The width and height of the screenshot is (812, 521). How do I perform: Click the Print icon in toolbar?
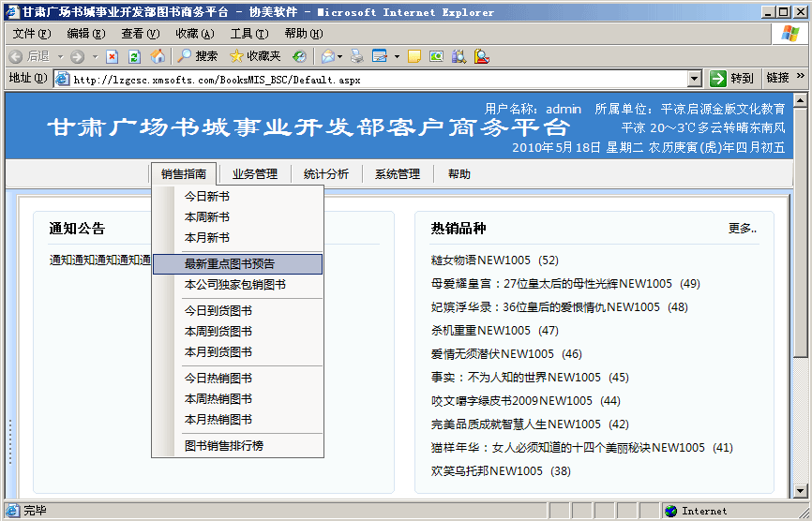356,56
